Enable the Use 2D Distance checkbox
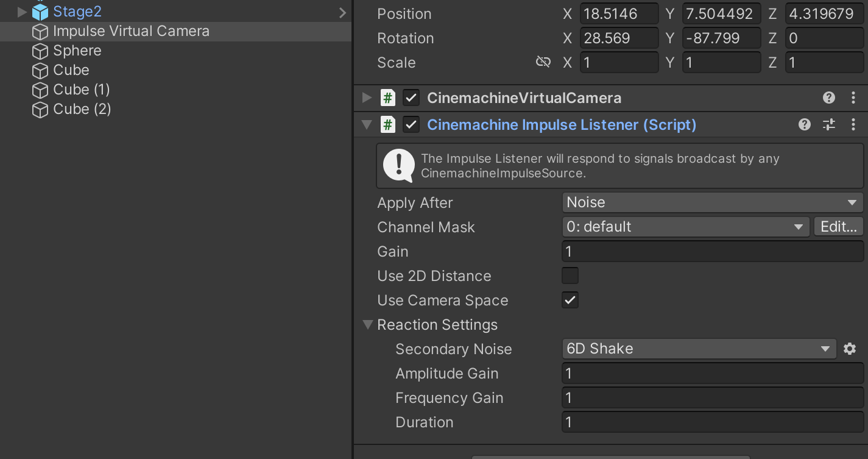Viewport: 868px width, 459px height. tap(570, 276)
